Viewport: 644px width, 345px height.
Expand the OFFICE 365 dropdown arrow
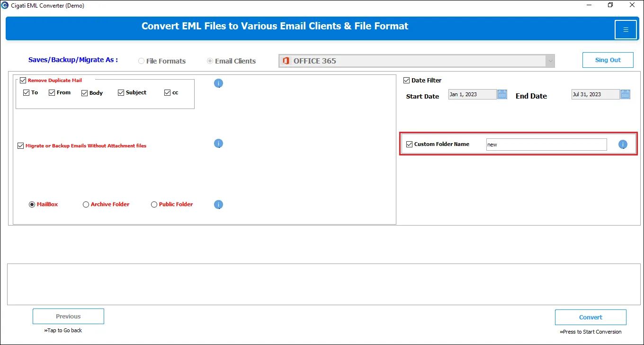tap(550, 61)
